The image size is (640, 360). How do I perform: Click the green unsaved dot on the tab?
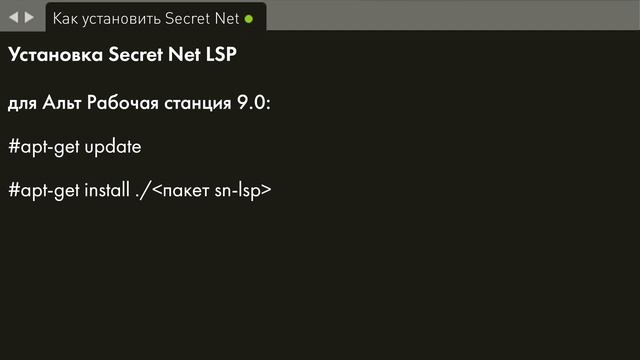[x=249, y=19]
